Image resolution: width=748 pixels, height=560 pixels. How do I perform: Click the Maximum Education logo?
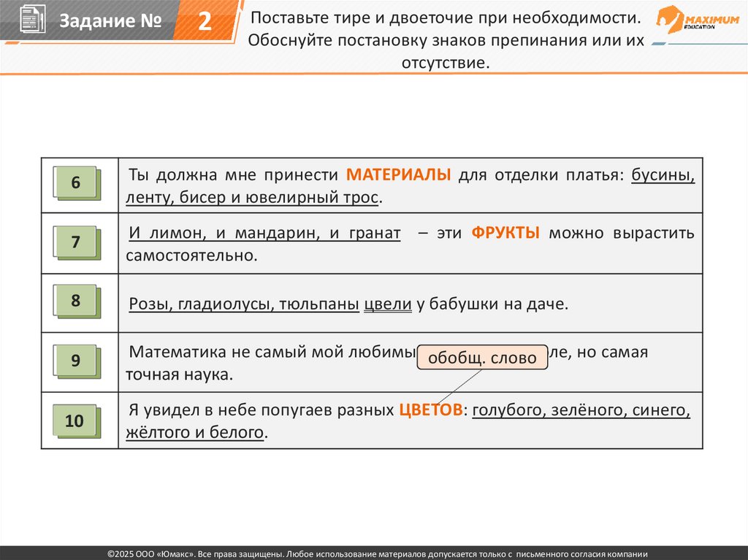point(698,18)
